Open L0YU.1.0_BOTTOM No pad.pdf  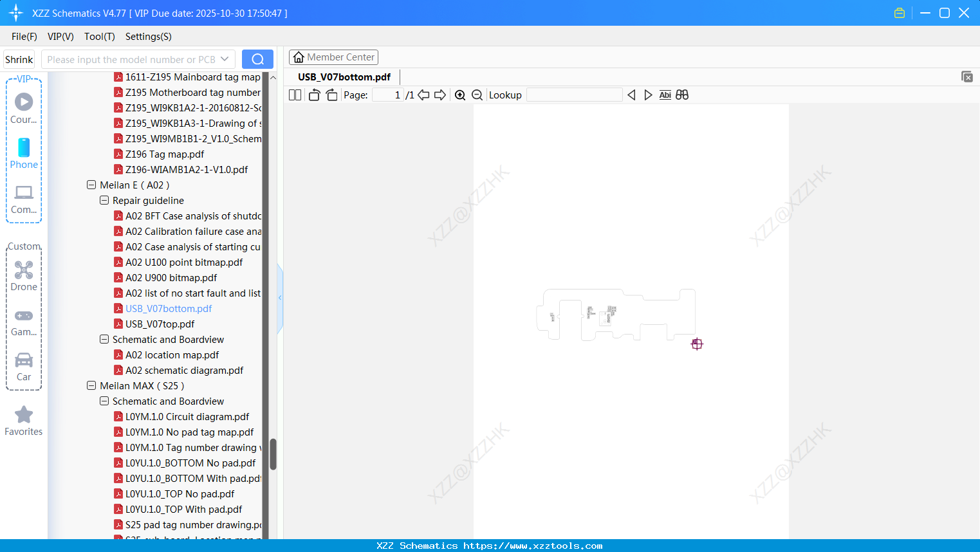click(x=190, y=463)
